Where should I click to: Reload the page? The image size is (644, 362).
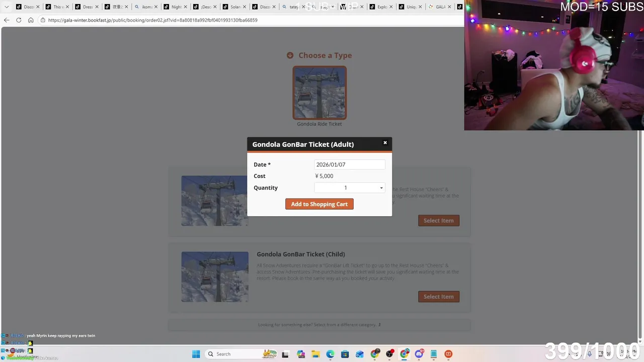(19, 20)
